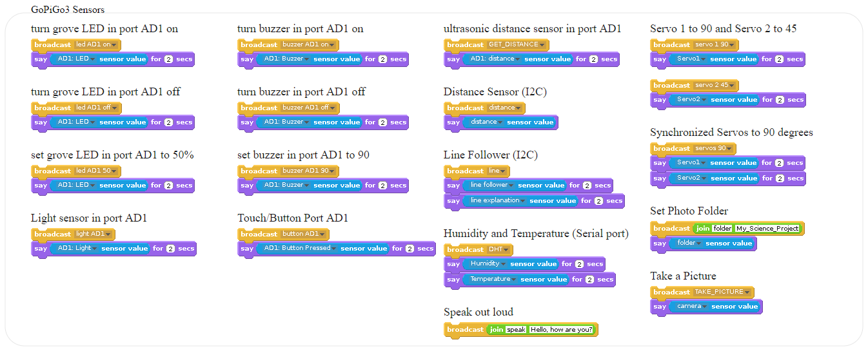
Task: Expand the 'buzzer AD1 off' broadcast dropdown
Action: [x=309, y=108]
